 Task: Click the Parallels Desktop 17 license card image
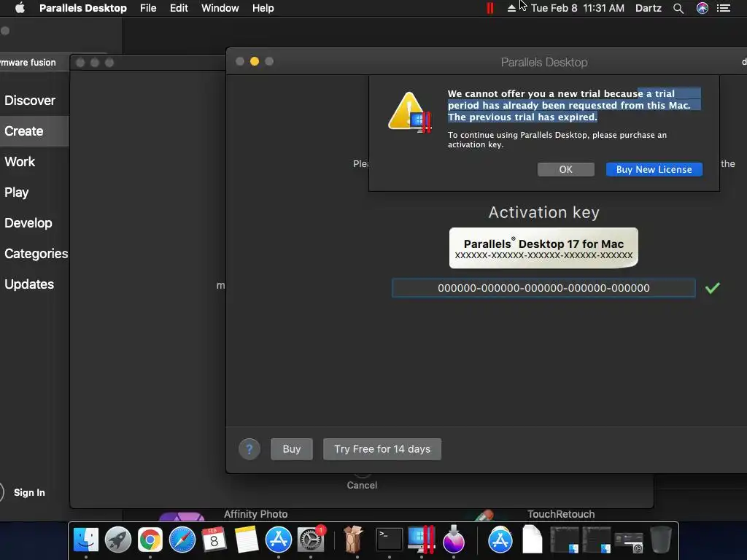point(543,248)
